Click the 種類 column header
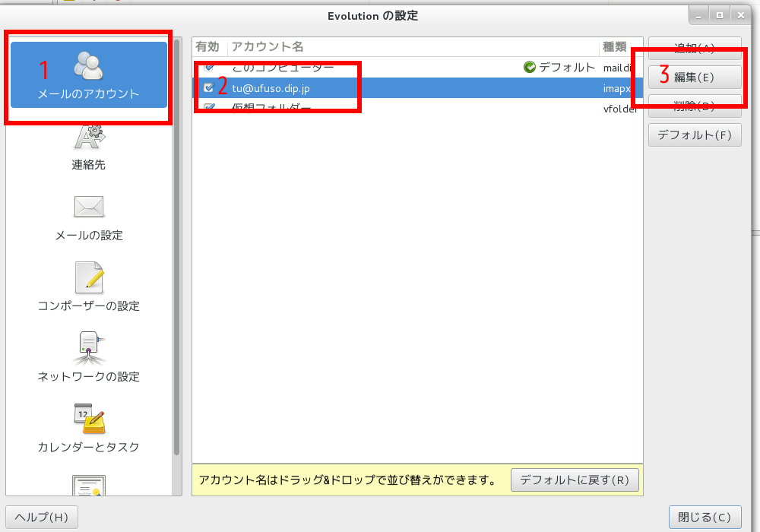Image resolution: width=760 pixels, height=532 pixels. [x=614, y=47]
